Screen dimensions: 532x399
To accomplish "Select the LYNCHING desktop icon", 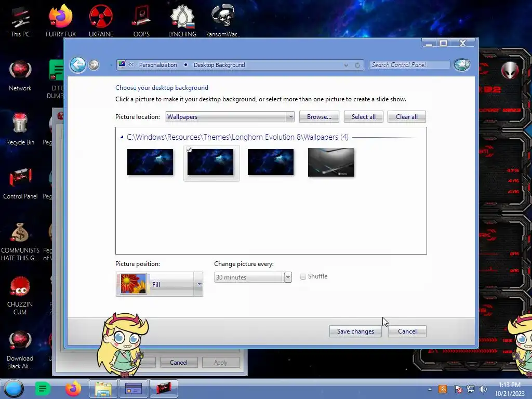I will pos(182,22).
